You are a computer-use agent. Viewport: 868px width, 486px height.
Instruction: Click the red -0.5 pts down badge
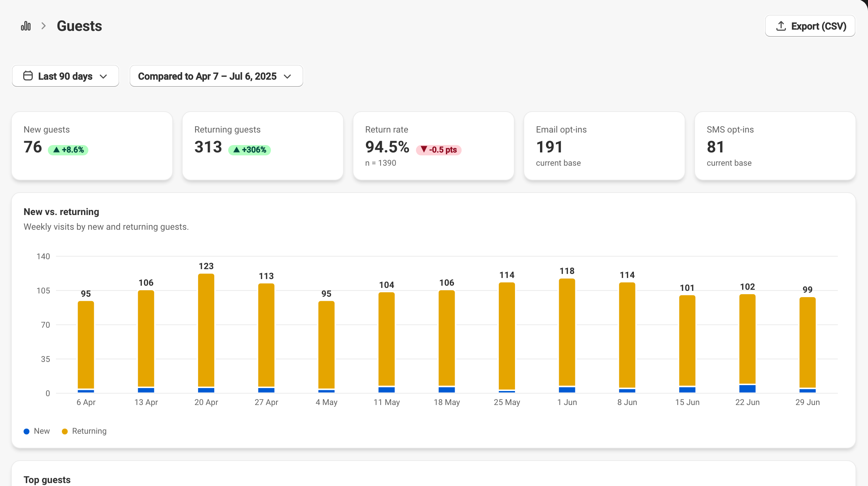coord(438,150)
